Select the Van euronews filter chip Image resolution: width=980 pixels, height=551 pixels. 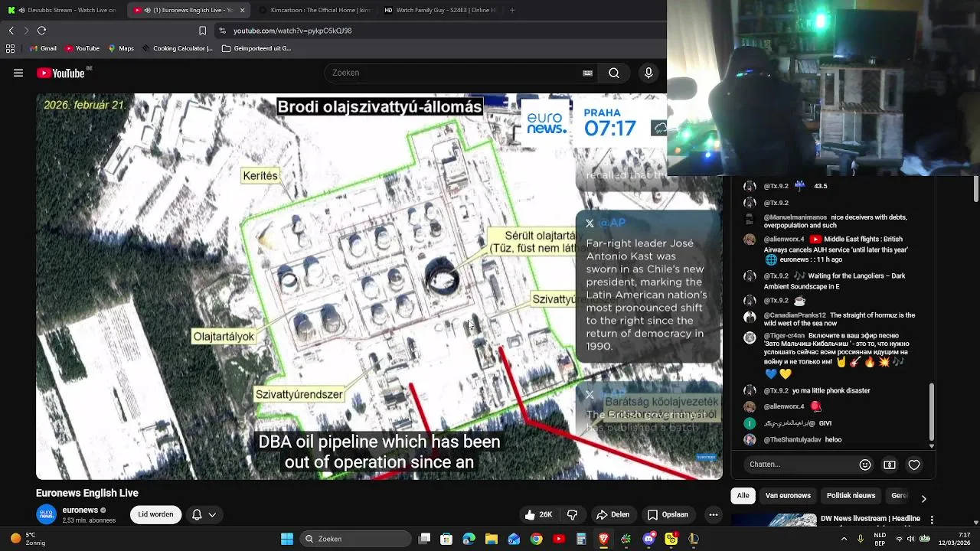pyautogui.click(x=788, y=496)
